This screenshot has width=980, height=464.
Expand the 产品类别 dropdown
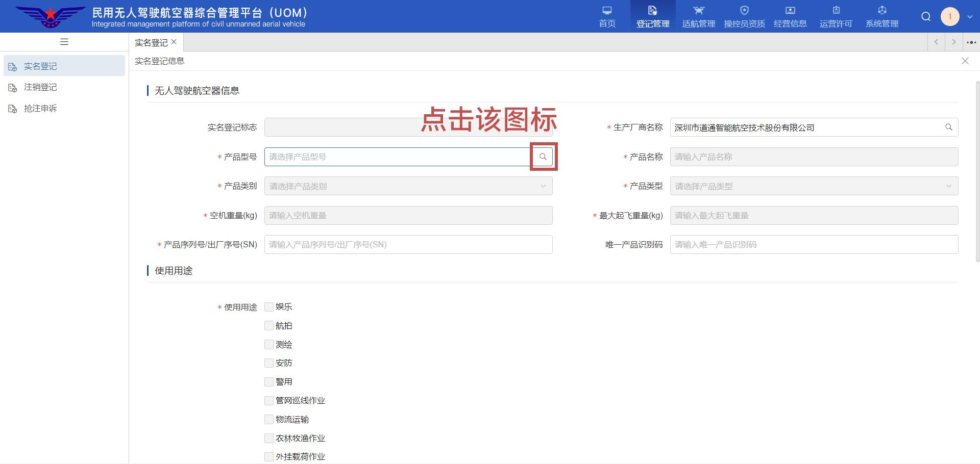point(408,186)
